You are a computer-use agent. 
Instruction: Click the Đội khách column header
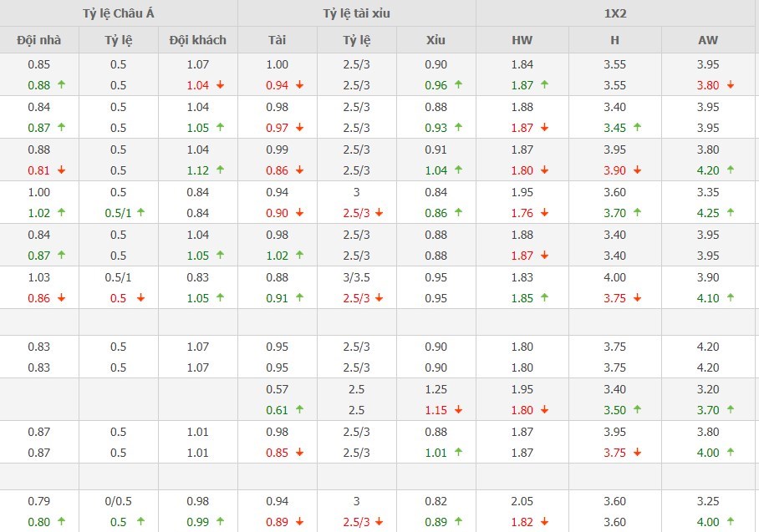point(197,40)
